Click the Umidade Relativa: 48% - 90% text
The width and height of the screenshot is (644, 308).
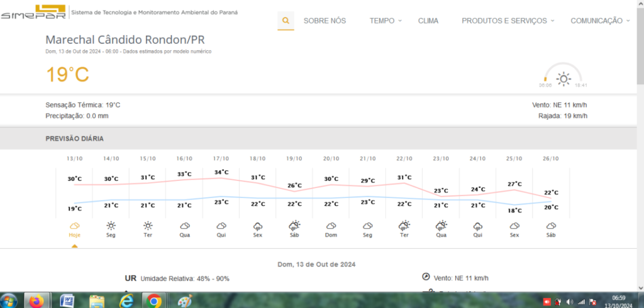[x=185, y=279]
